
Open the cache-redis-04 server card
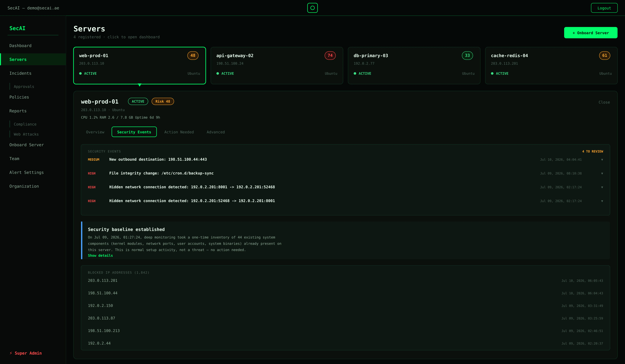(551, 66)
